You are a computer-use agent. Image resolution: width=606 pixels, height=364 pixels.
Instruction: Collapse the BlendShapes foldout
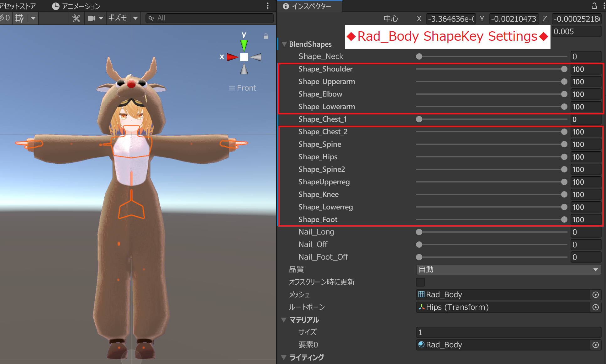pos(284,44)
